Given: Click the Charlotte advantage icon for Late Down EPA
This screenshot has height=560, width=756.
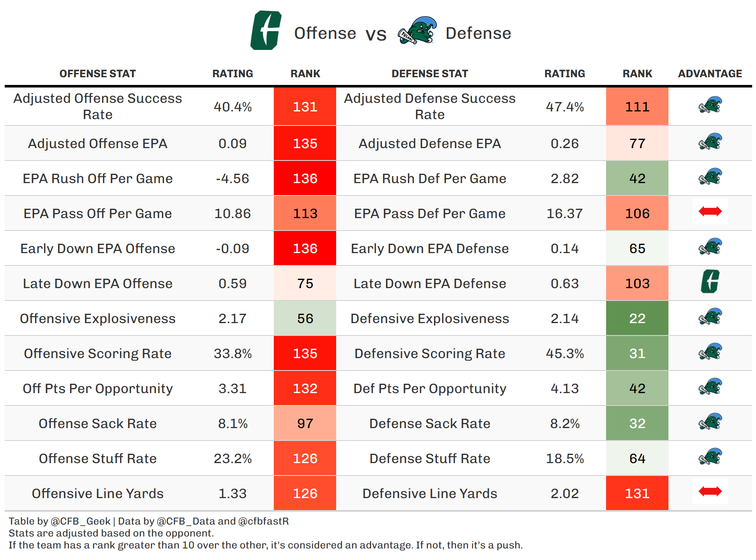Looking at the screenshot, I should 710,282.
